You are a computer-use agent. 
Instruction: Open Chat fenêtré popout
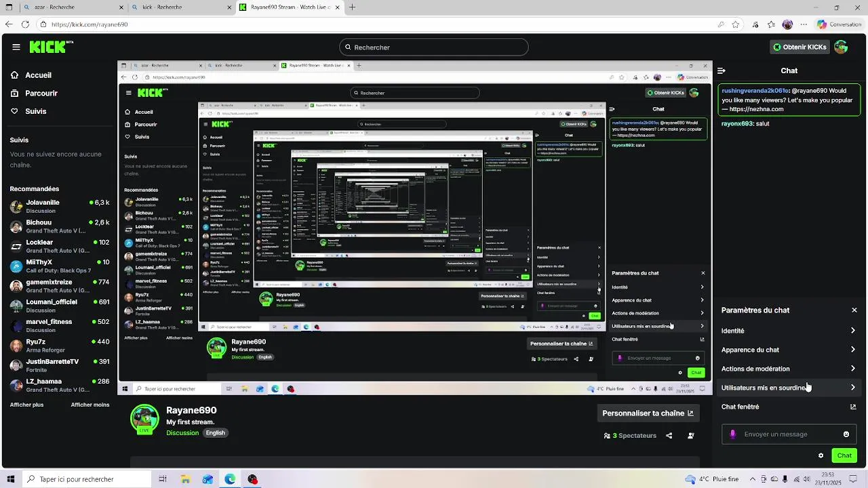pyautogui.click(x=789, y=407)
